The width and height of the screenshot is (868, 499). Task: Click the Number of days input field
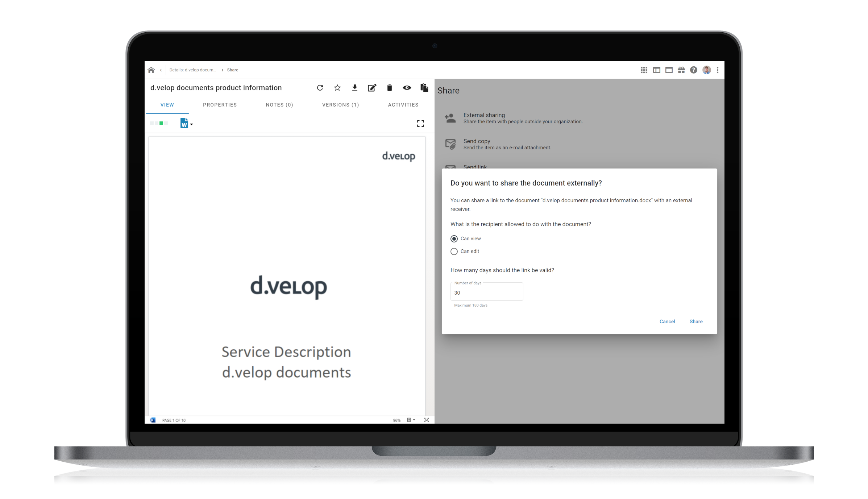[x=486, y=292]
